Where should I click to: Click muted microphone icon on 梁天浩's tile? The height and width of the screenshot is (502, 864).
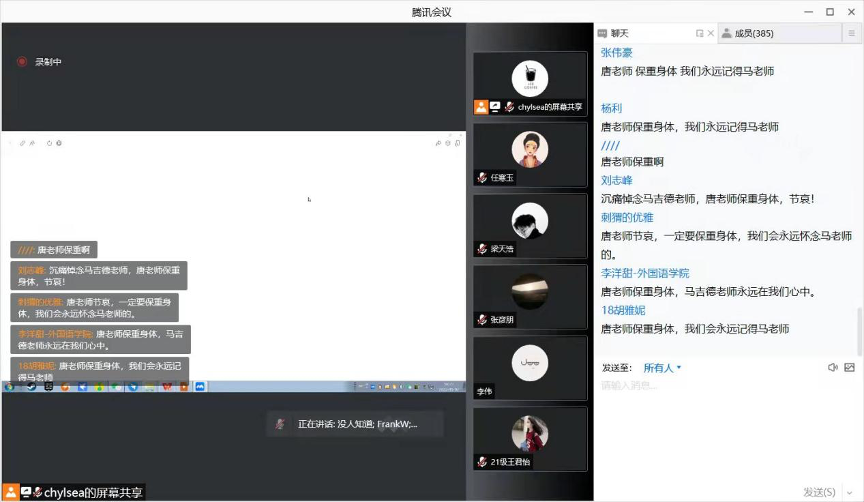point(482,249)
